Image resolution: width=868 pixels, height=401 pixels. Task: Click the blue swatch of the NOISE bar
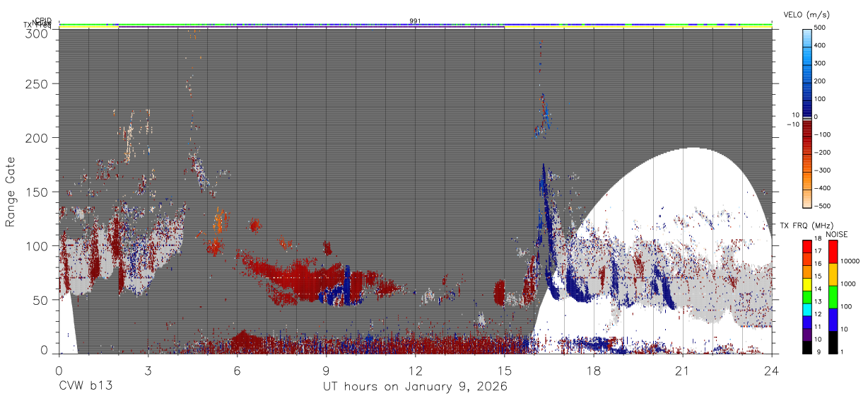click(x=833, y=320)
